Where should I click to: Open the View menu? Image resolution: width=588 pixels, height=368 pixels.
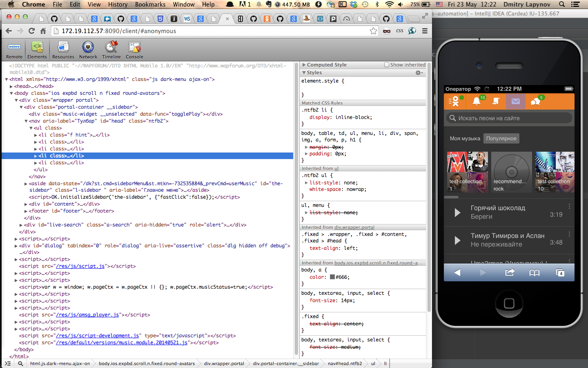[94, 4]
